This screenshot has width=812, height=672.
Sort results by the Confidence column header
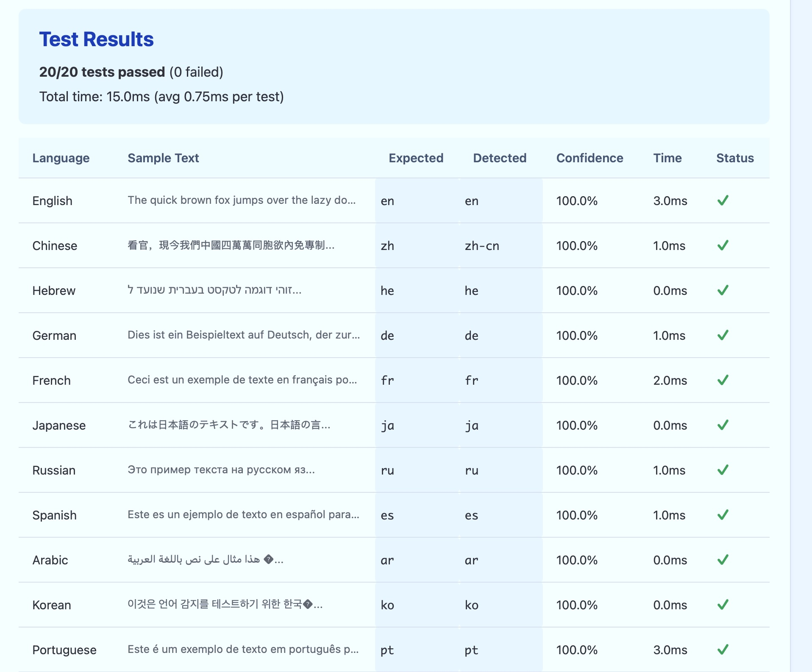coord(590,158)
